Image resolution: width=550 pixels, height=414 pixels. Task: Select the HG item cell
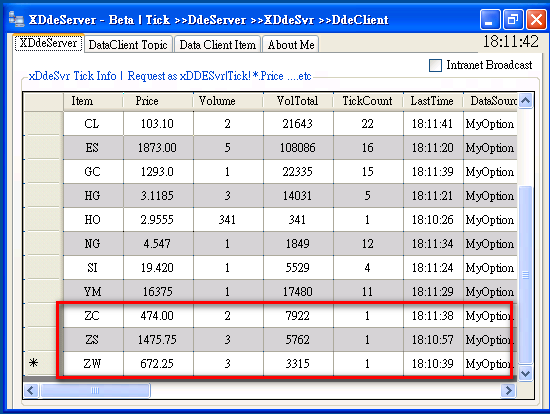(x=93, y=195)
